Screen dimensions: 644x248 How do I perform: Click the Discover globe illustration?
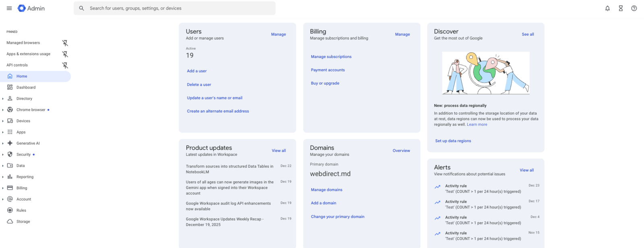tap(486, 73)
